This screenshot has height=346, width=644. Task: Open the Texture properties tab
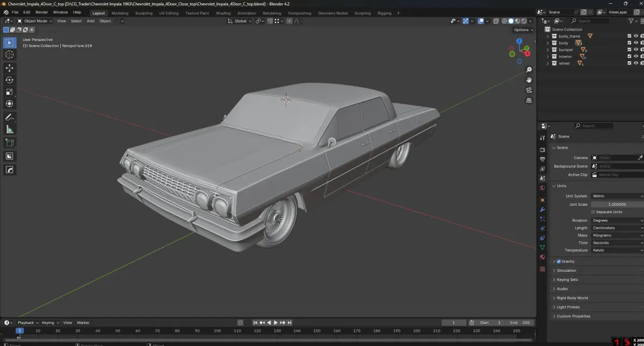tap(543, 269)
